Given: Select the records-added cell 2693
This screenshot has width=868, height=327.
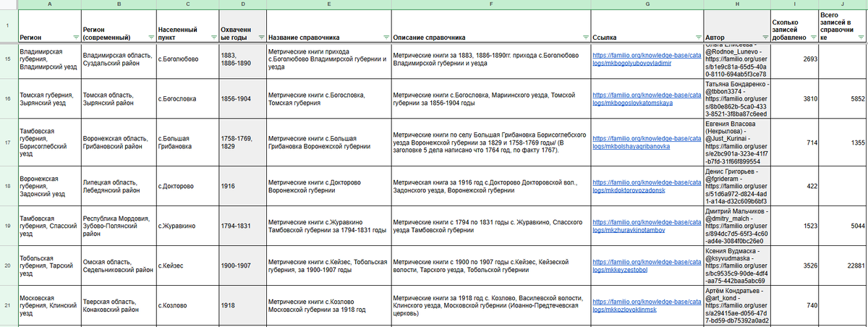Looking at the screenshot, I should (793, 59).
